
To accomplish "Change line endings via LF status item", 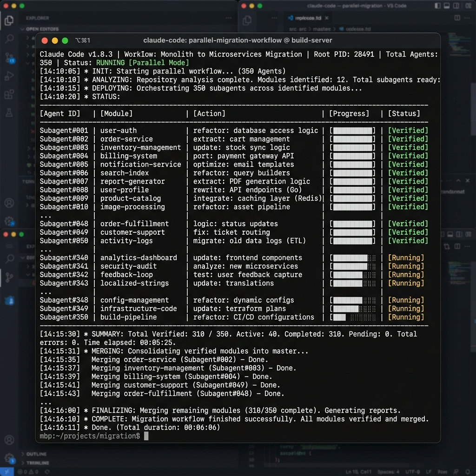I will pyautogui.click(x=429, y=472).
